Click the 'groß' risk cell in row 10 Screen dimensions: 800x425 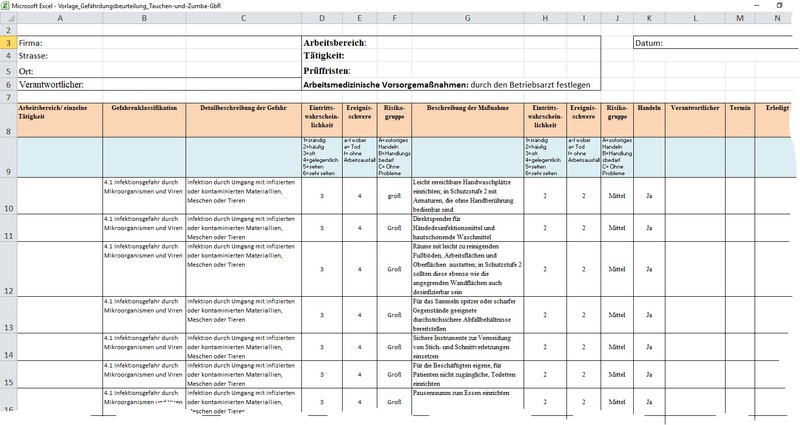(x=394, y=197)
